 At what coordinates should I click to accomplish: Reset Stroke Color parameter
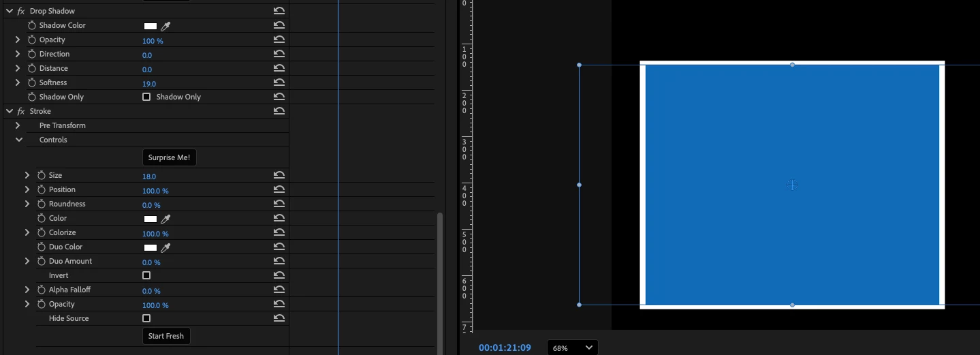(x=279, y=218)
